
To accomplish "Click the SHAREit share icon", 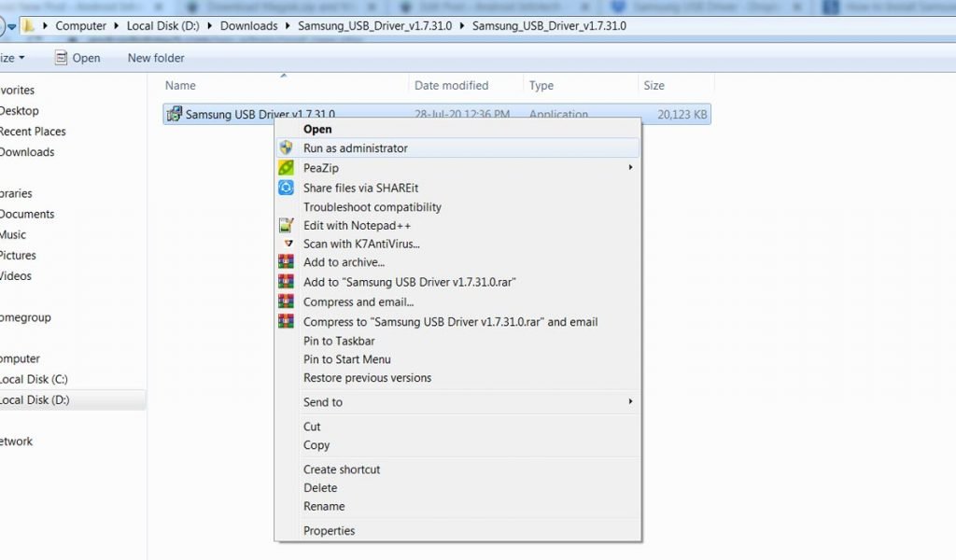I will point(286,188).
